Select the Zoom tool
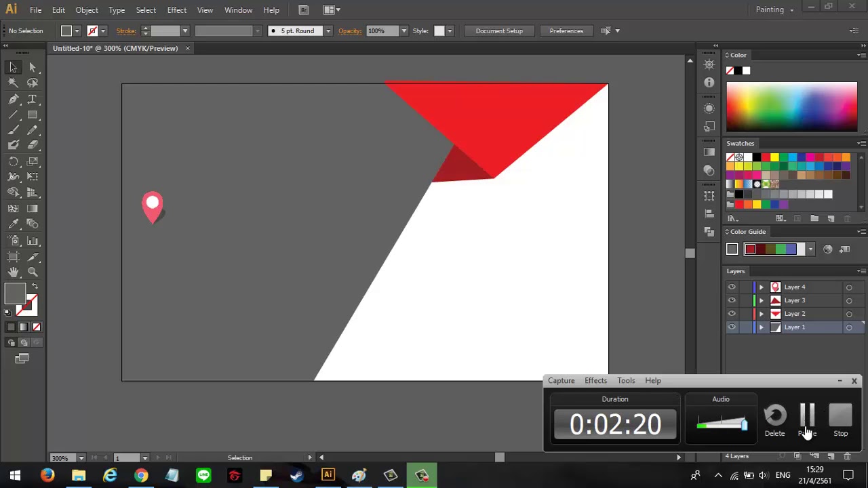 pyautogui.click(x=33, y=272)
